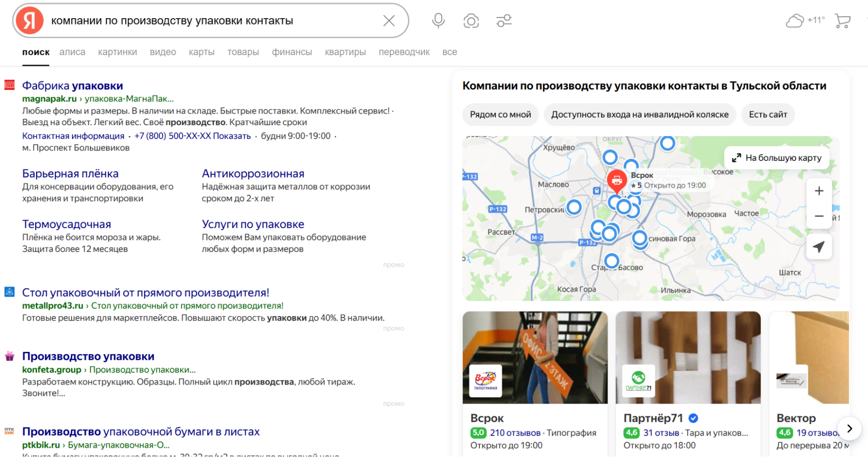Click the Всрок Типография logo

coord(485,381)
